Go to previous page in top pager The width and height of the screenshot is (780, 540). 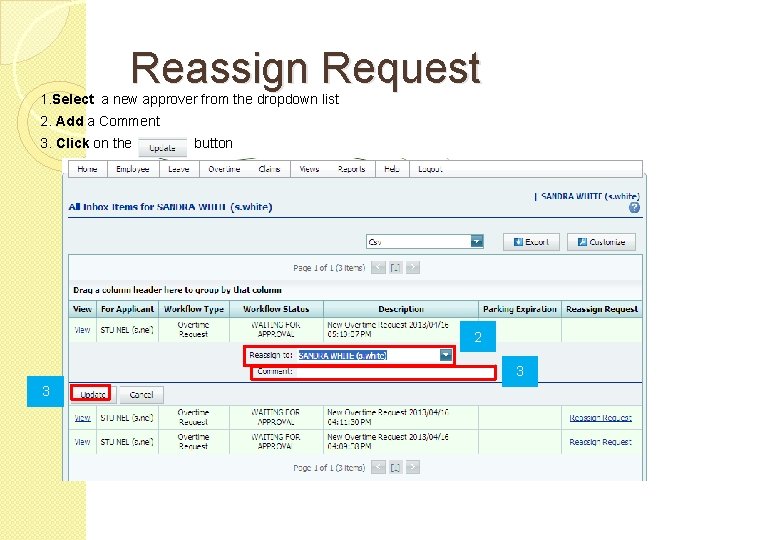[x=379, y=268]
